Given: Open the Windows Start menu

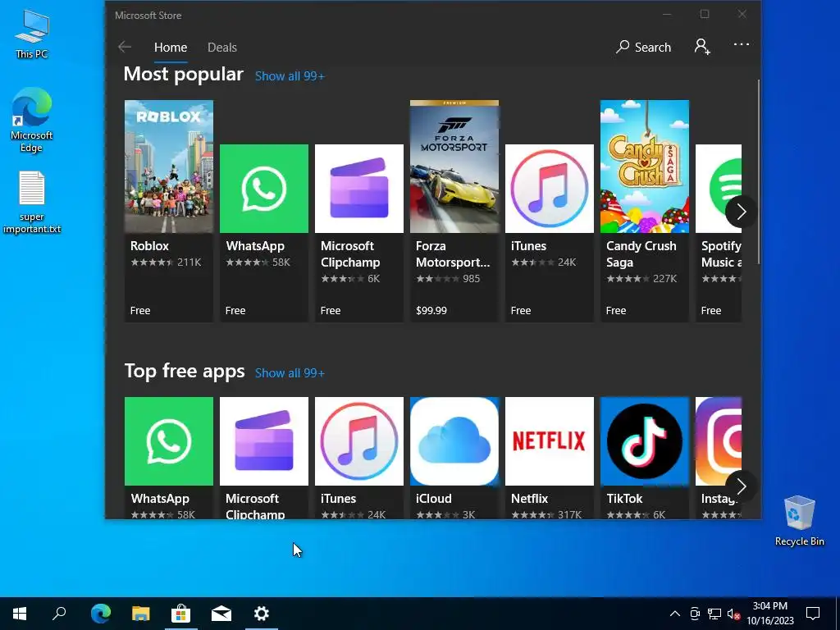Looking at the screenshot, I should click(x=20, y=614).
